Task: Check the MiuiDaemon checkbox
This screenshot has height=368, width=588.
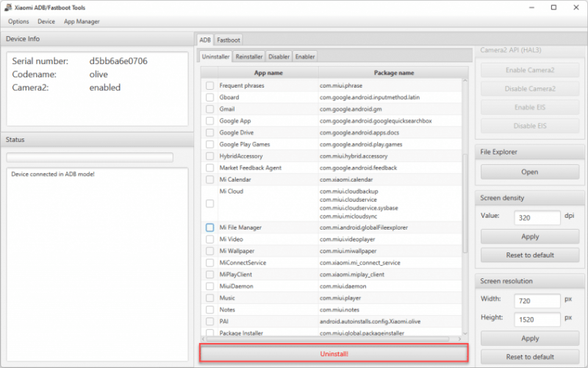Action: [x=209, y=286]
